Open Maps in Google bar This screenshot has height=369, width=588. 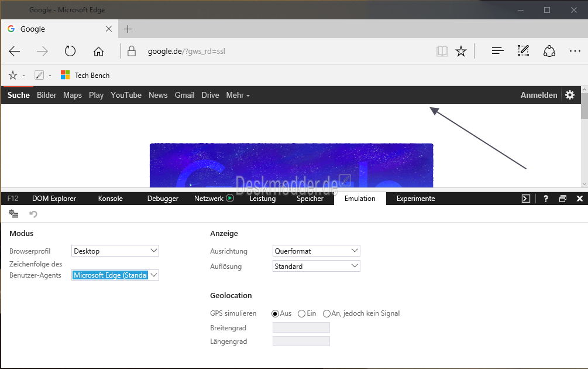[x=73, y=95]
